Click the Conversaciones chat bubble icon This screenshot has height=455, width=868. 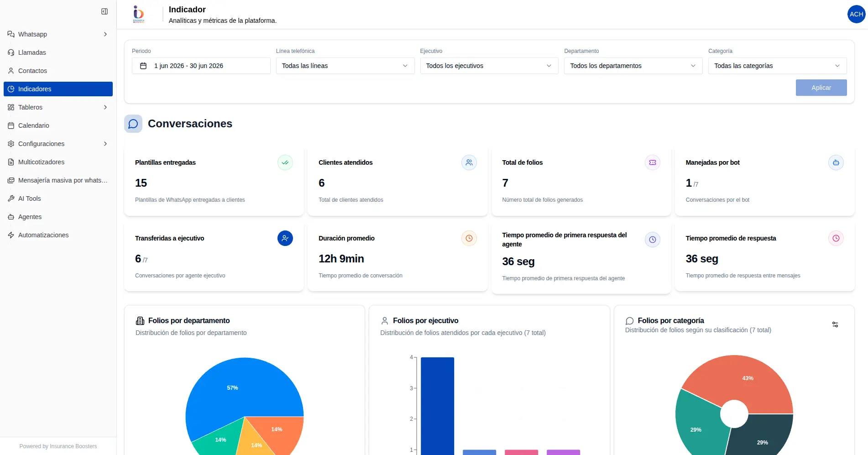coord(133,124)
